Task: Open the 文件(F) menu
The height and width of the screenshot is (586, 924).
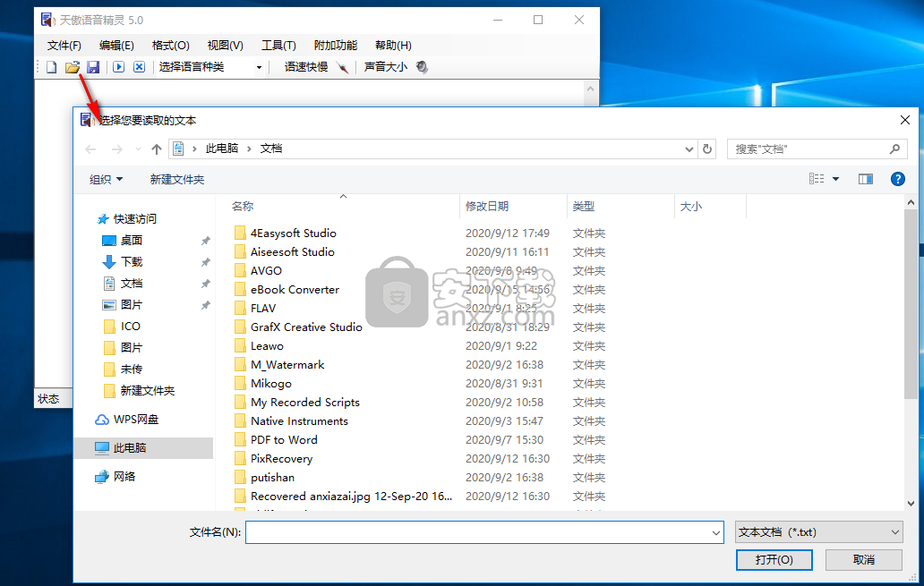Action: pos(64,46)
